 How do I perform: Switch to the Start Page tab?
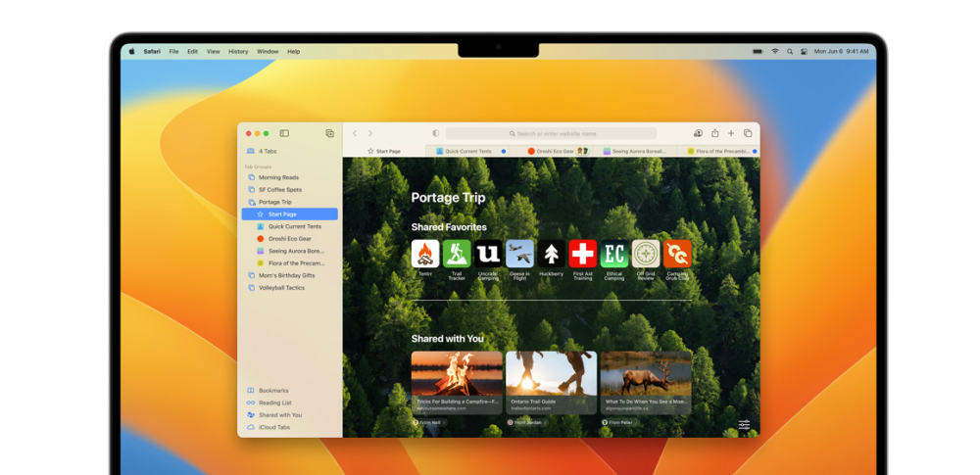(x=384, y=151)
